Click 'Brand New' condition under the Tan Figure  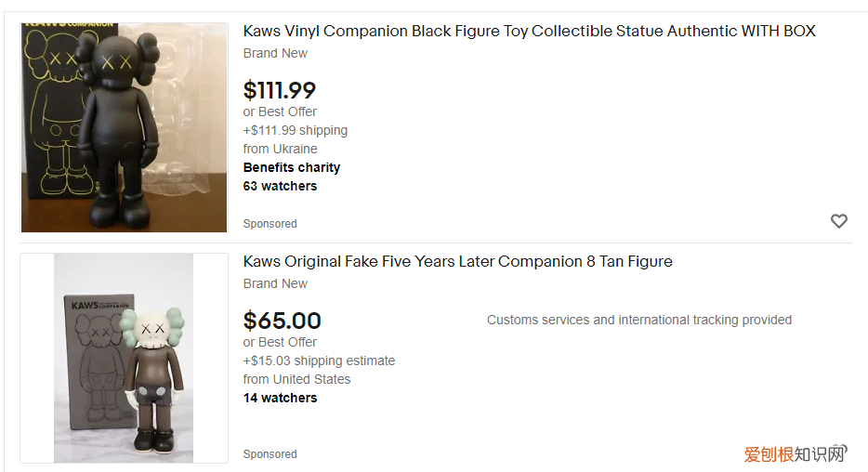pos(275,283)
